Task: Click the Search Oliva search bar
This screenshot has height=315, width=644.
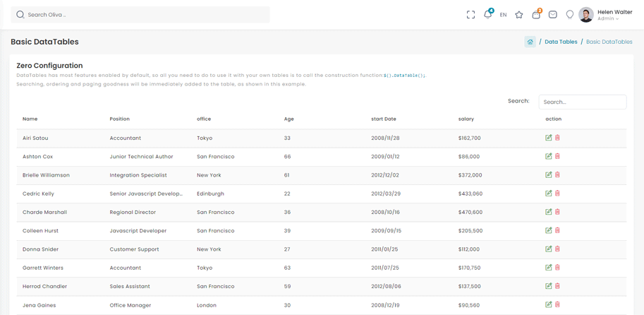Action: 141,15
